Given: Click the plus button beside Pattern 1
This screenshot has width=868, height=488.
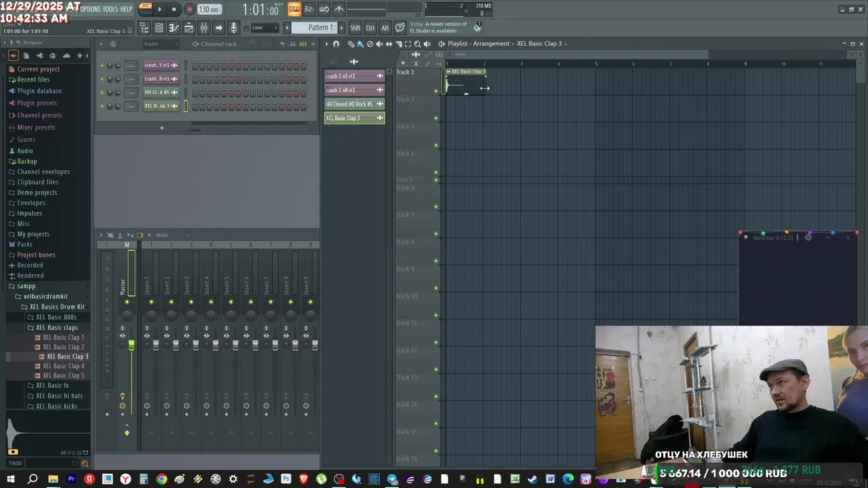Looking at the screenshot, I should 341,28.
